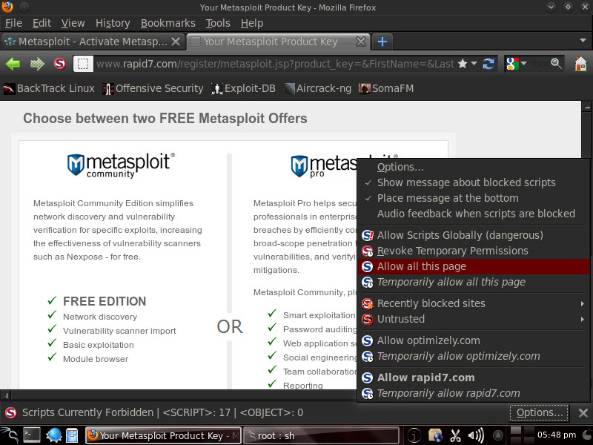Screen dimensions: 593x445
Task: Click the site identity icon beside URL
Action: tap(83, 64)
